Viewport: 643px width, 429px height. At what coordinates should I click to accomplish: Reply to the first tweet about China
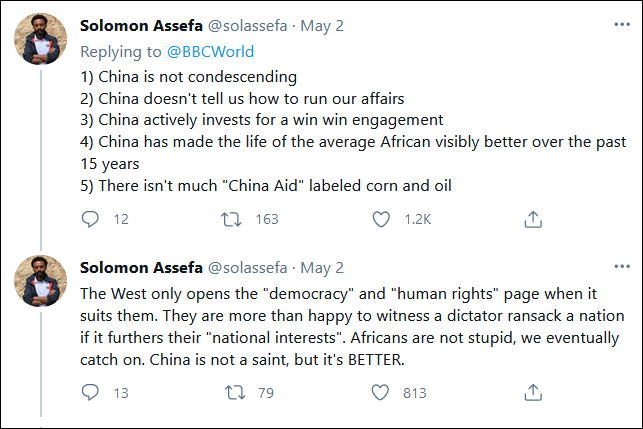[90, 219]
